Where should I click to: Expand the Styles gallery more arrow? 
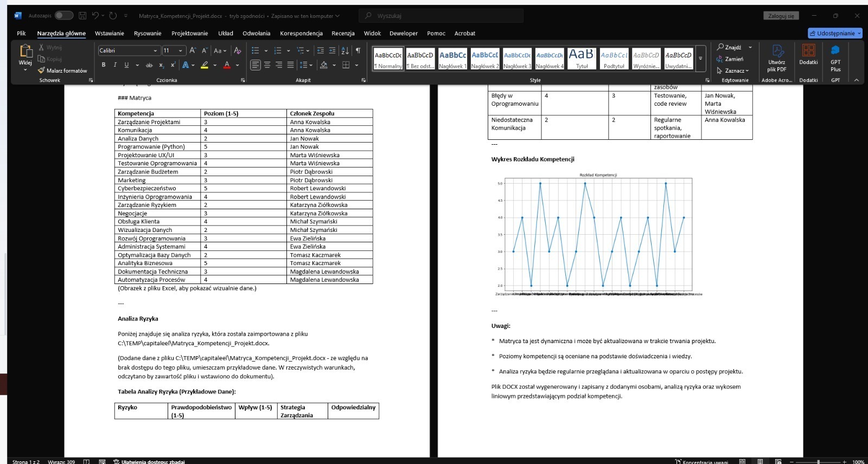coord(700,59)
